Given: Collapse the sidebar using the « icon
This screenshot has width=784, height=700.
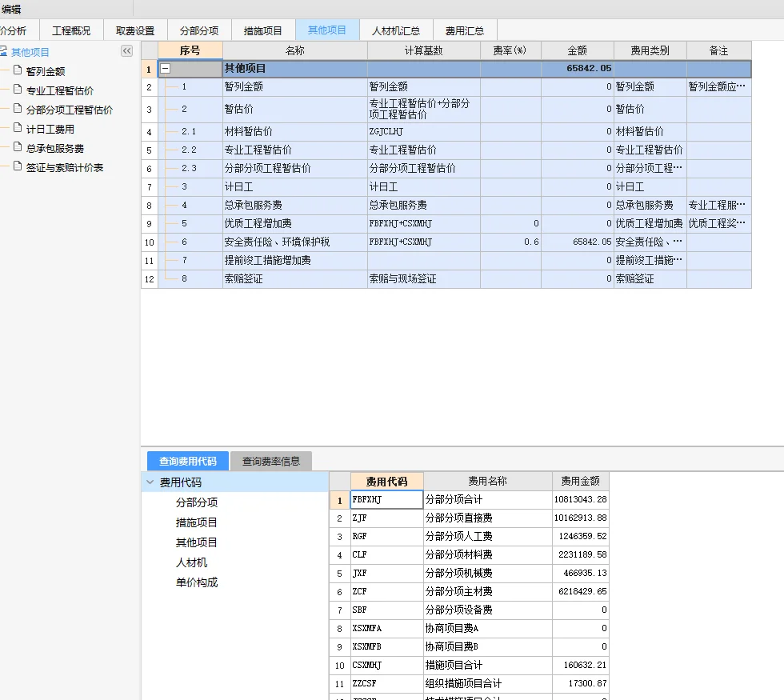Looking at the screenshot, I should click(x=126, y=50).
